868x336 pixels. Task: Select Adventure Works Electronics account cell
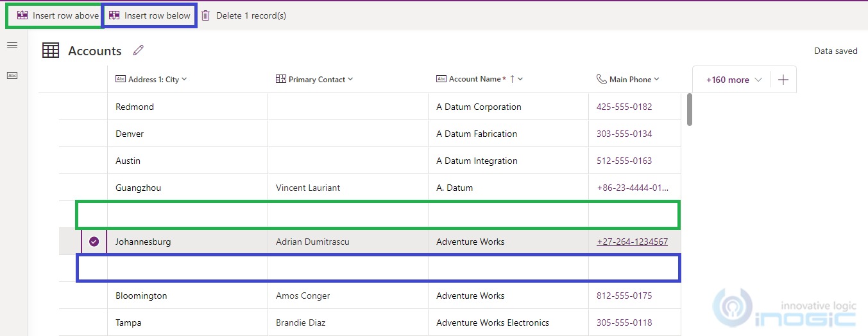508,323
